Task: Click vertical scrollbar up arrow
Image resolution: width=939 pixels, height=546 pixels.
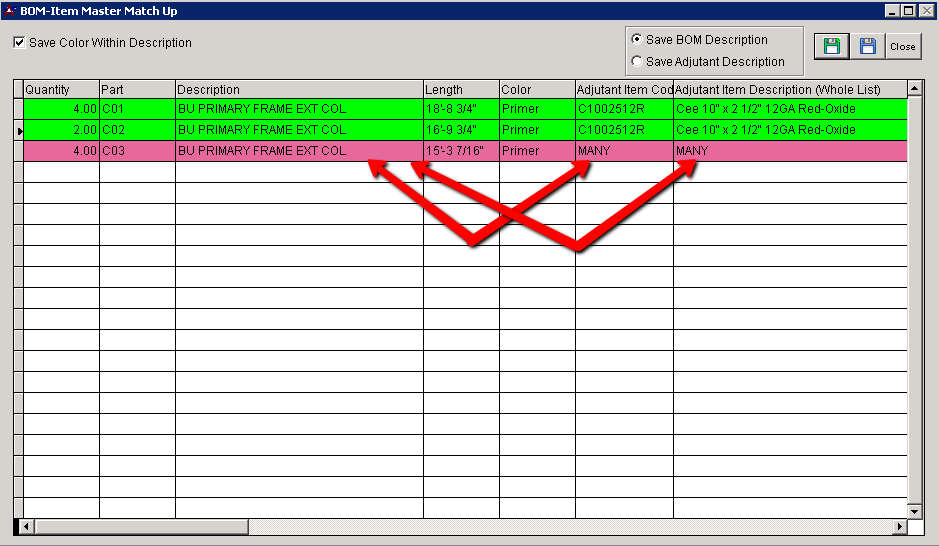Action: (915, 90)
